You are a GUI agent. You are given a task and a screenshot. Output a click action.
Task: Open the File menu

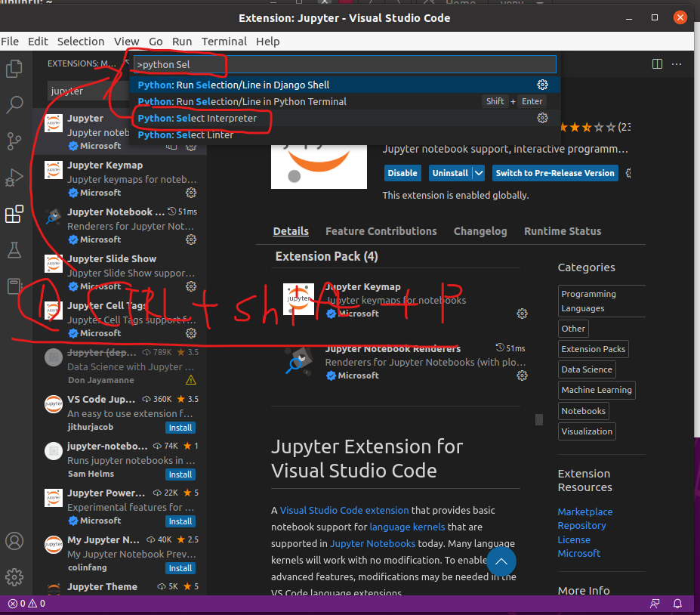click(x=10, y=42)
